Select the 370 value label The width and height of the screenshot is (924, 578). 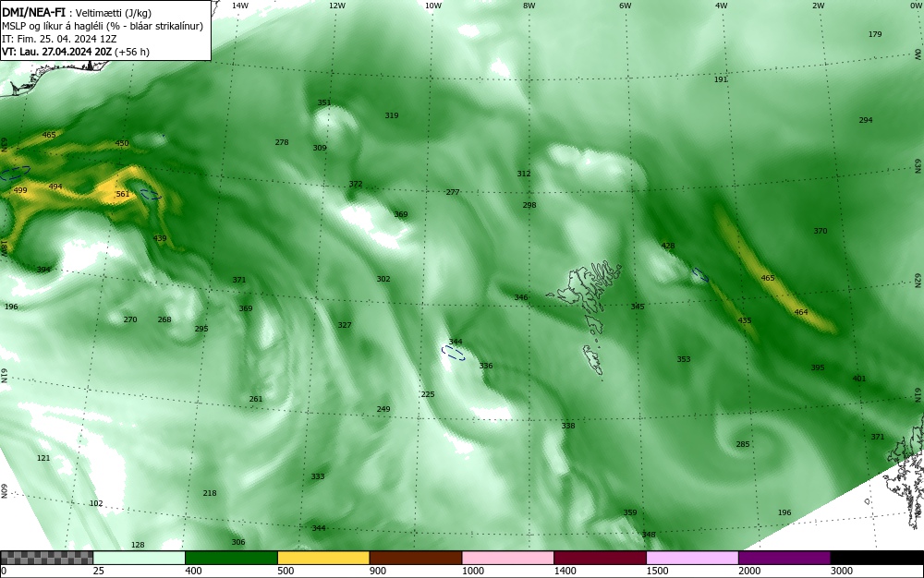pos(821,231)
